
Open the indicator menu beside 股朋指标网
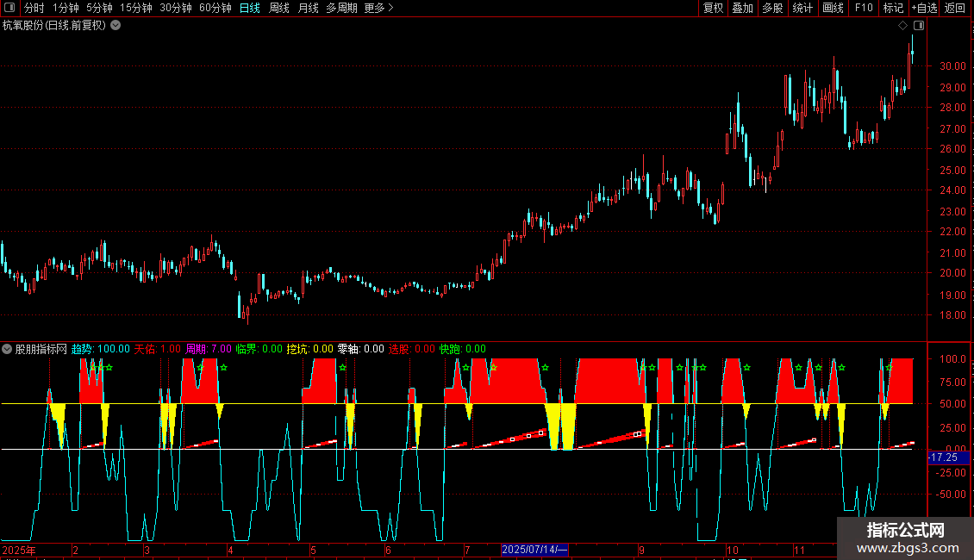(x=7, y=349)
